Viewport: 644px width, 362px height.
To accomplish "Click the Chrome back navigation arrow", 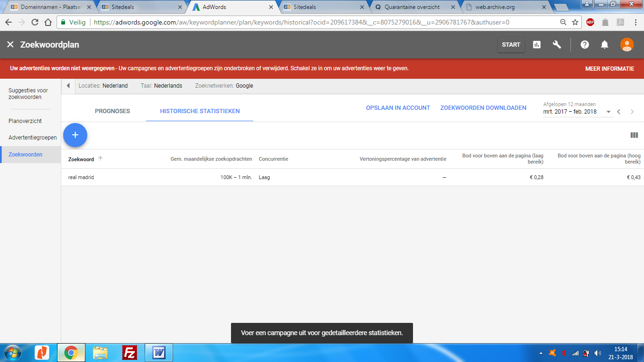I will 8,22.
